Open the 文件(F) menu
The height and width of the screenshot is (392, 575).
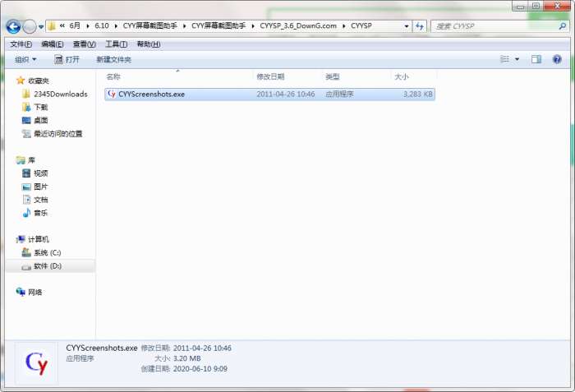point(21,44)
